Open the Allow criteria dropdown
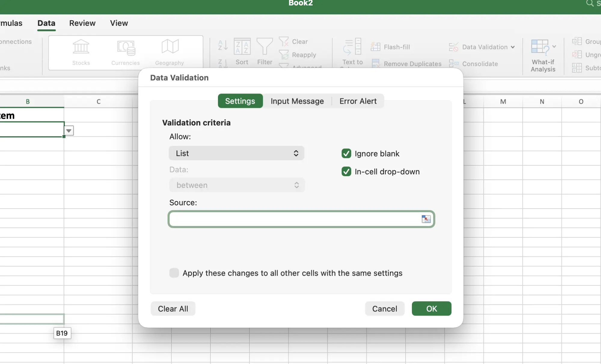This screenshot has height=364, width=601. [236, 153]
